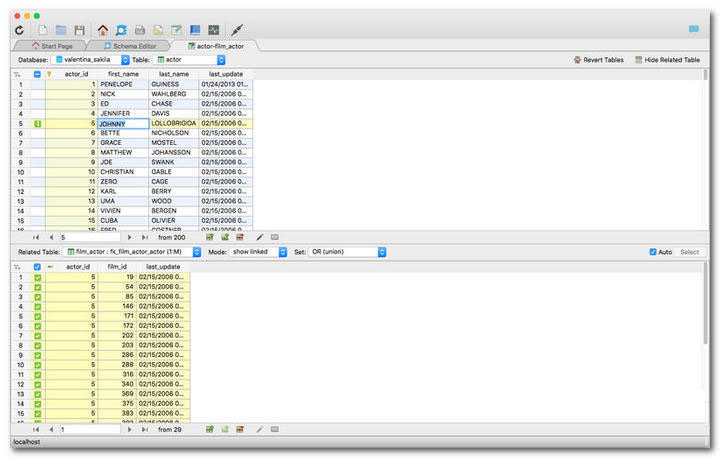Open the filter icon in the actor table header
Screen dimensions: 721x459
pos(17,74)
